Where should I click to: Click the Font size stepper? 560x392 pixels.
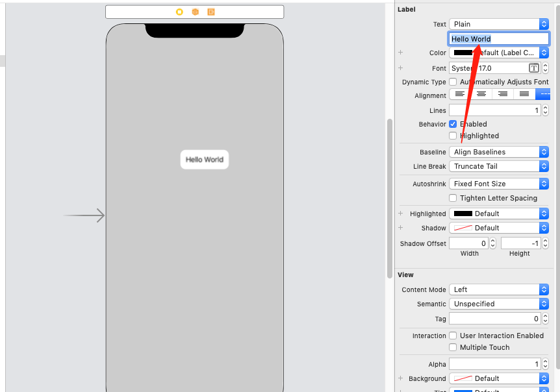click(x=545, y=67)
